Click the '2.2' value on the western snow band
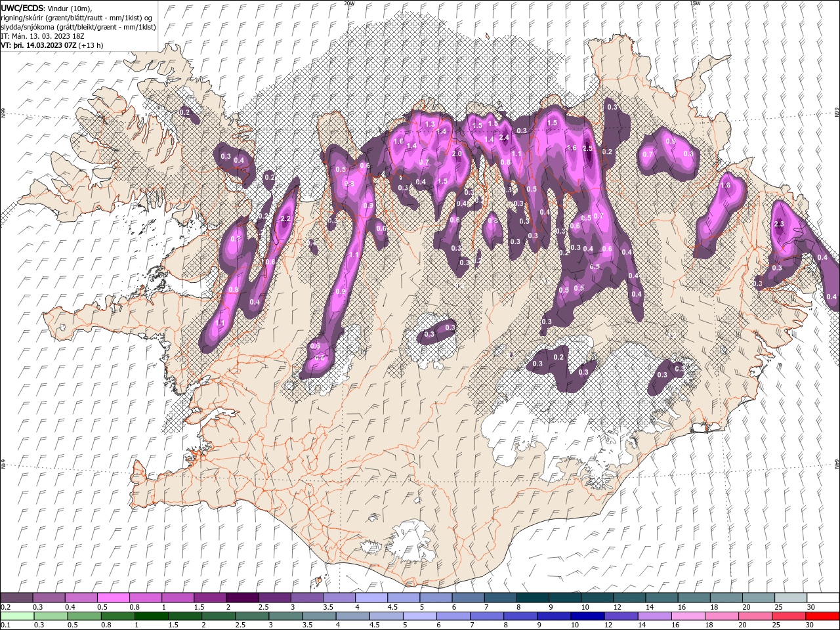This screenshot has height=630, width=840. (x=285, y=219)
